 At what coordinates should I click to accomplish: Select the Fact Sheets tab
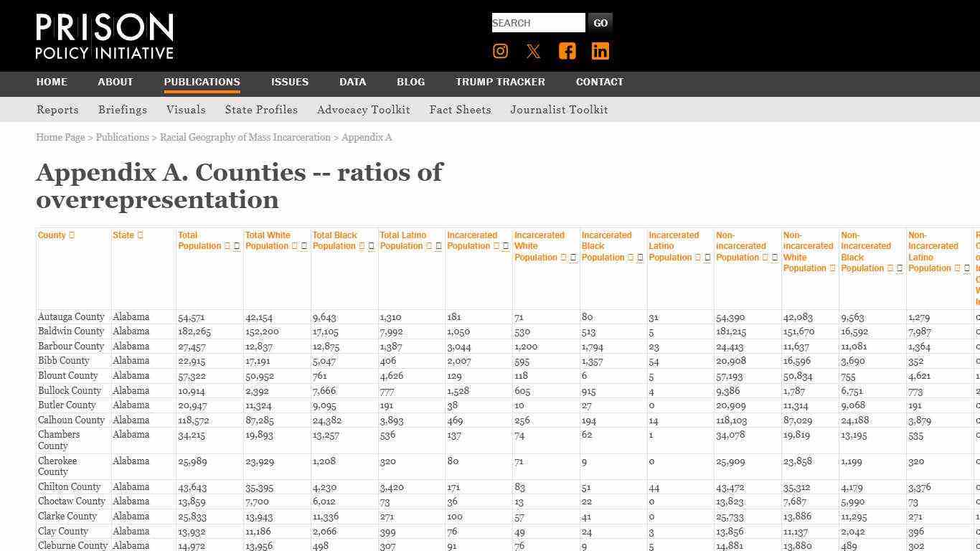(460, 110)
